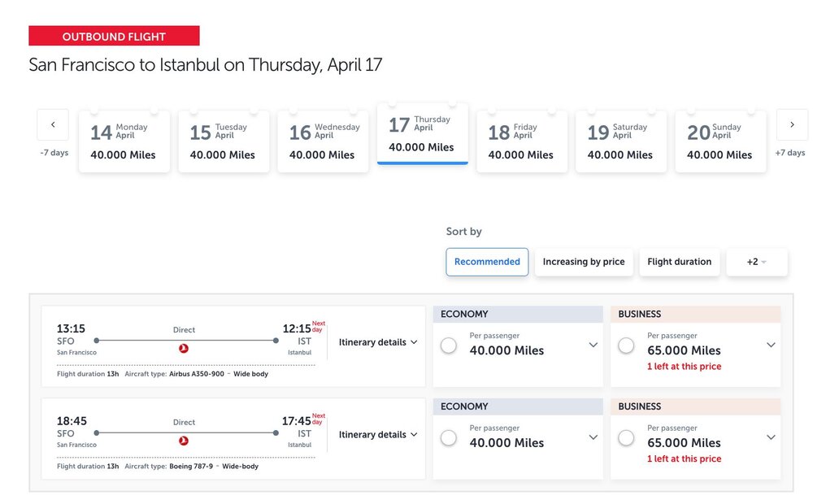Select the Economy fare radio for the 18:45 flight
The width and height of the screenshot is (813, 504).
click(449, 438)
